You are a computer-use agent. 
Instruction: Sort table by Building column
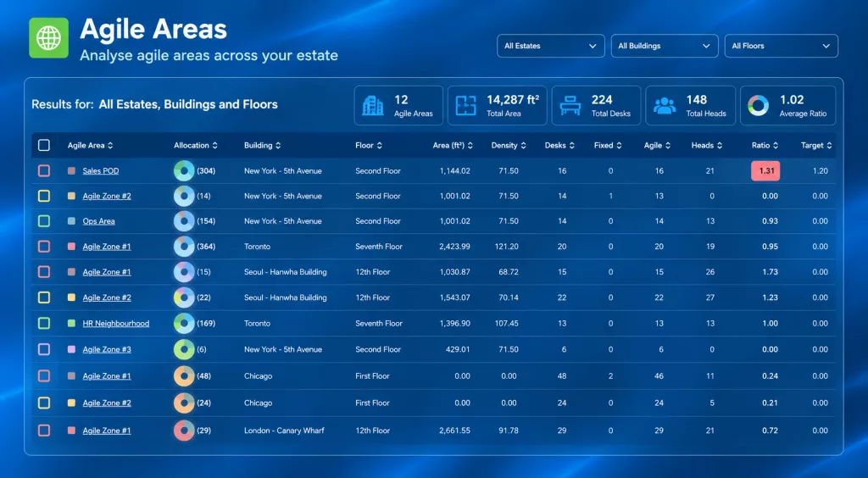(263, 146)
